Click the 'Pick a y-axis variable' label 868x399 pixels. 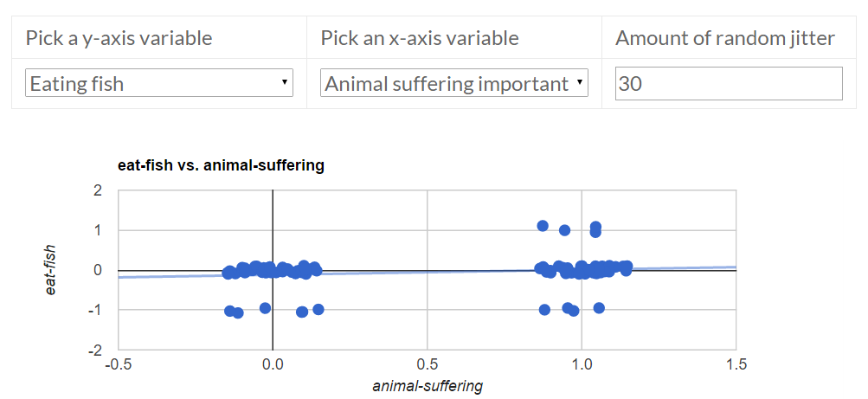pyautogui.click(x=119, y=38)
